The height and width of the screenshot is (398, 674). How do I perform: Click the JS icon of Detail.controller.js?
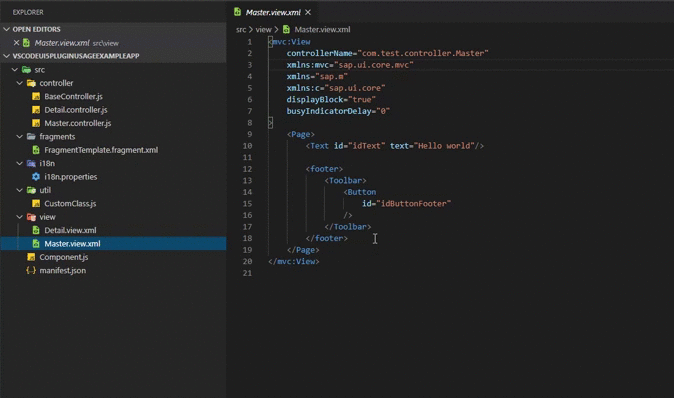click(x=36, y=110)
